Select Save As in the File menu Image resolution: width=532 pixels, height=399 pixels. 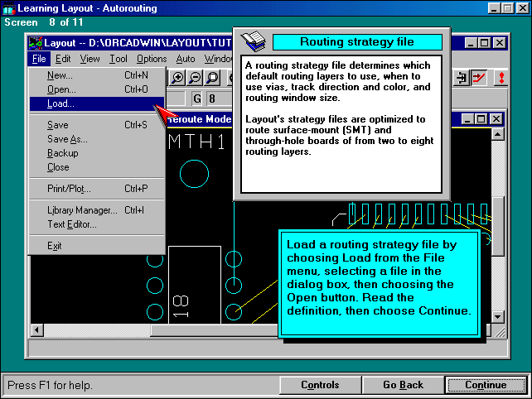[67, 139]
